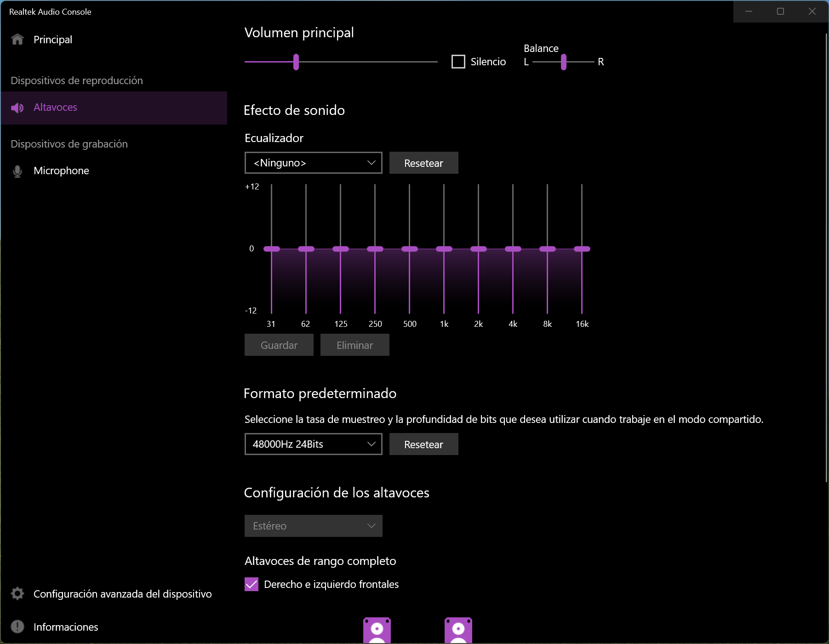The image size is (829, 644).
Task: Click the Principal home icon
Action: tap(17, 40)
